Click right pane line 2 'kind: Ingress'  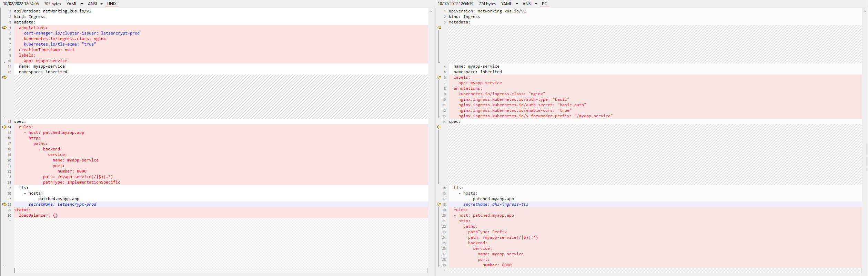pyautogui.click(x=464, y=17)
